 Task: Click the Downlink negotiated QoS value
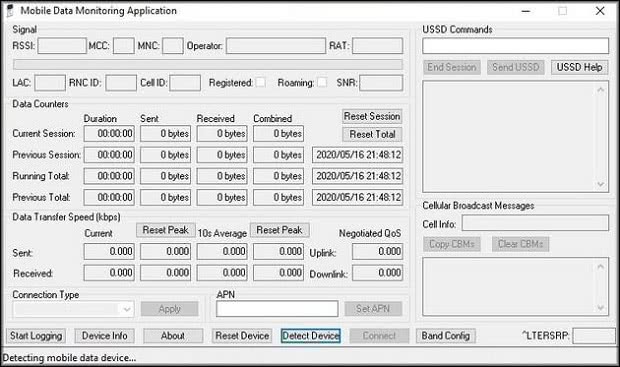pos(378,273)
